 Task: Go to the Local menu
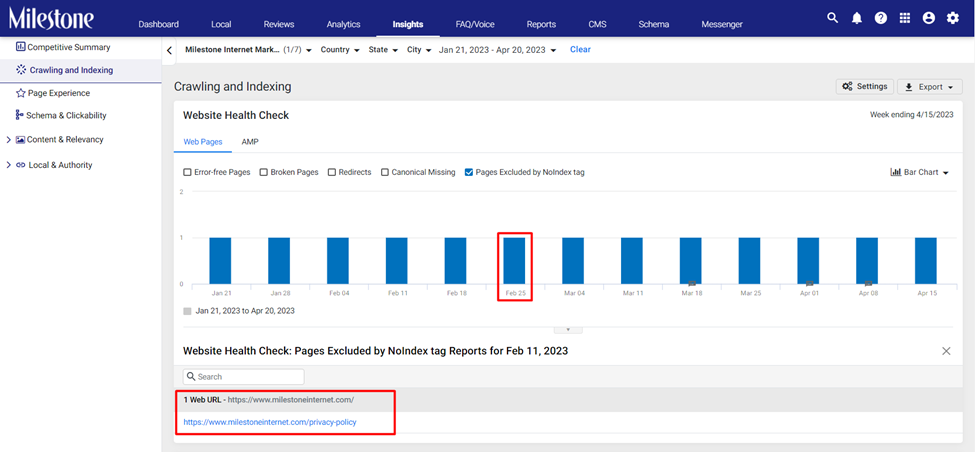coord(221,24)
